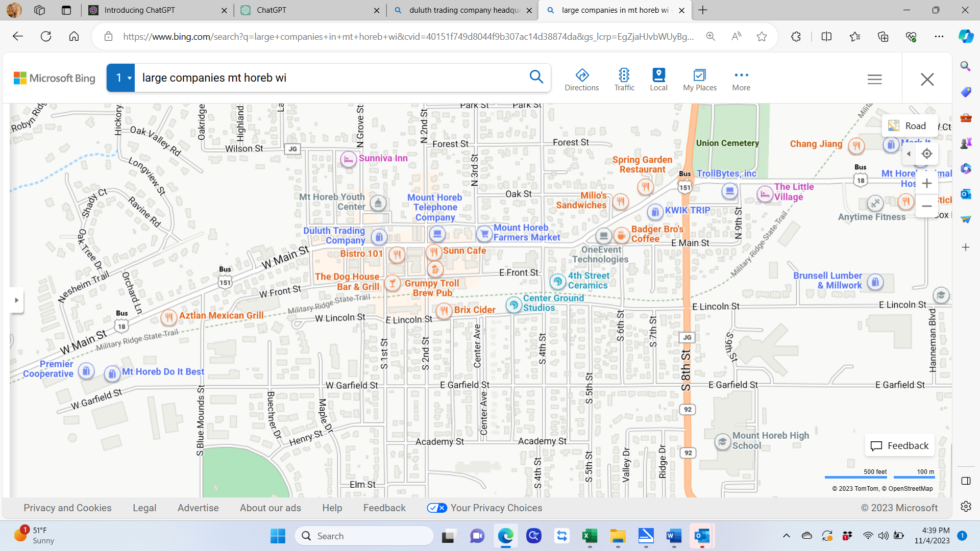The height and width of the screenshot is (551, 980).
Task: Select the Spring Garden Restaurant pin
Action: [646, 187]
